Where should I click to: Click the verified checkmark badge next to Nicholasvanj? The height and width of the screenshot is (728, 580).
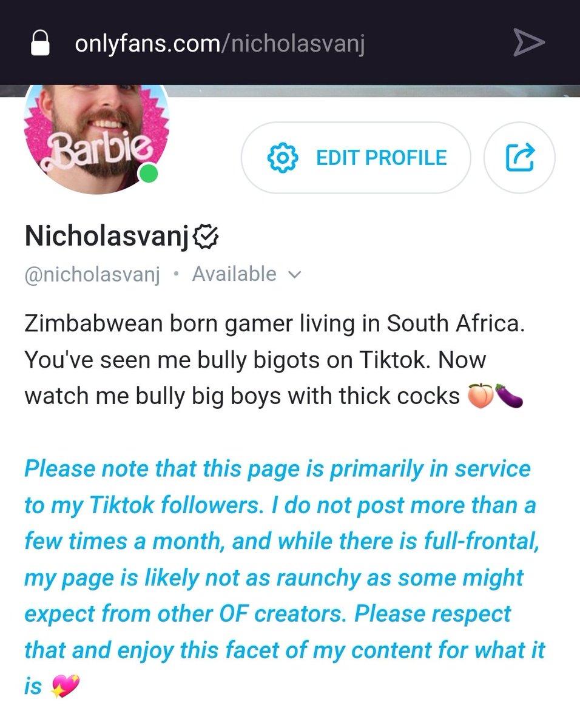point(205,237)
